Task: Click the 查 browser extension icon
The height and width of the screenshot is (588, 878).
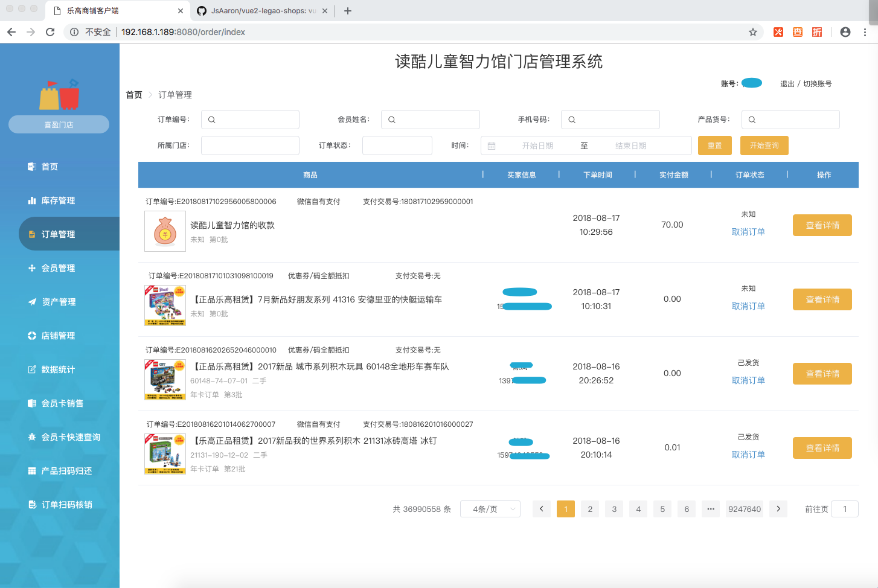Action: click(798, 32)
